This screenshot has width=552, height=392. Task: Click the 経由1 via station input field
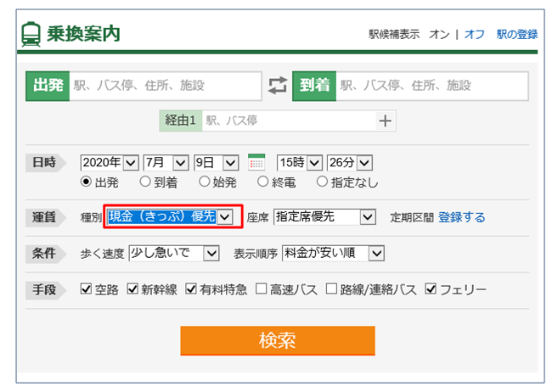click(x=289, y=120)
